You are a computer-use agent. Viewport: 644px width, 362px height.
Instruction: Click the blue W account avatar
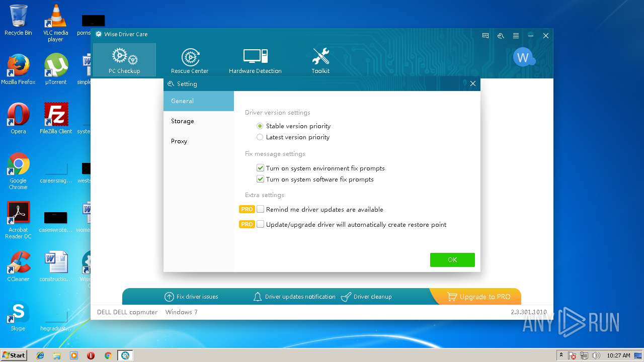pos(523,57)
